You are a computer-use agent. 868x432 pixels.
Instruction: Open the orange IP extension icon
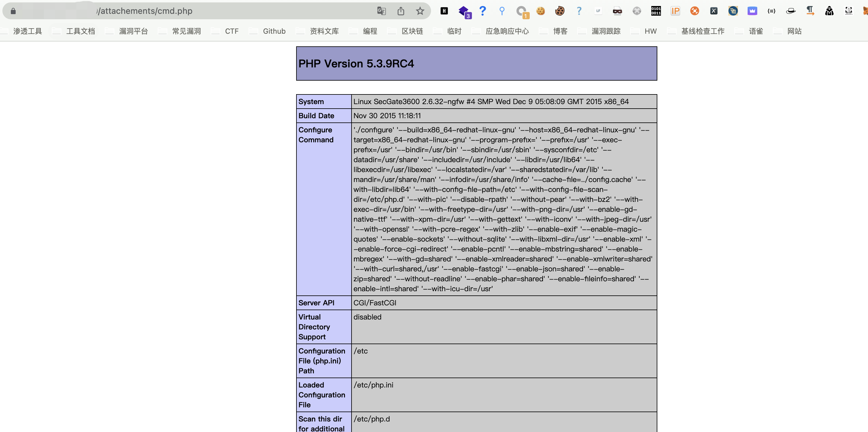pyautogui.click(x=675, y=11)
